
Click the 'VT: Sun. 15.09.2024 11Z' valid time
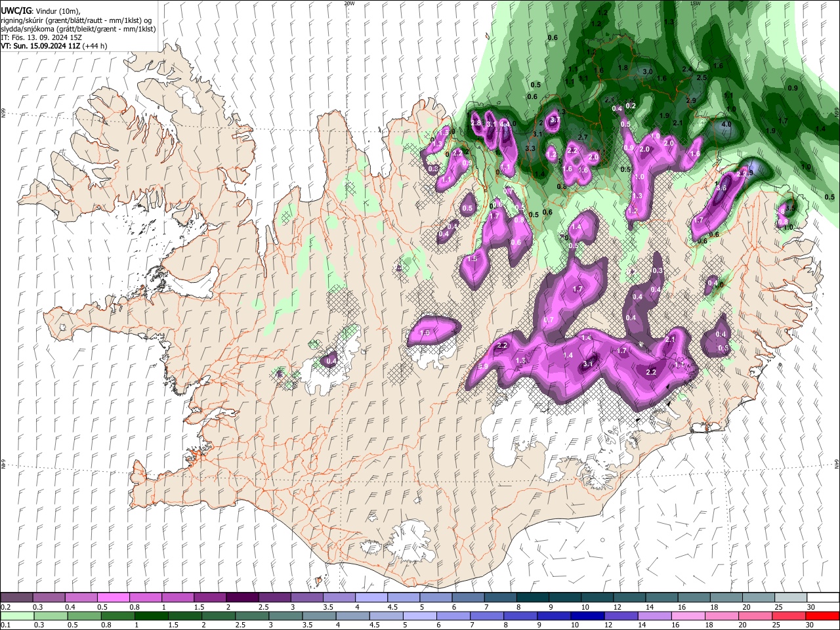tap(40, 46)
